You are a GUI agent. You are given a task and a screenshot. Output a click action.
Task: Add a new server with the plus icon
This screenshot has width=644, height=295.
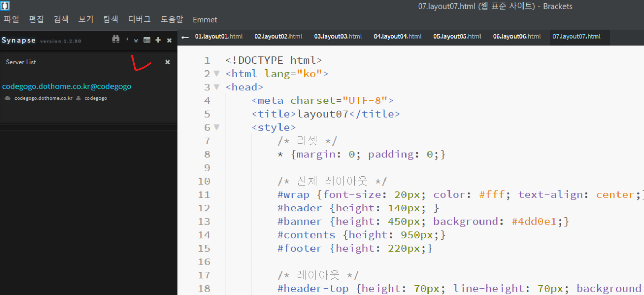pyautogui.click(x=158, y=40)
